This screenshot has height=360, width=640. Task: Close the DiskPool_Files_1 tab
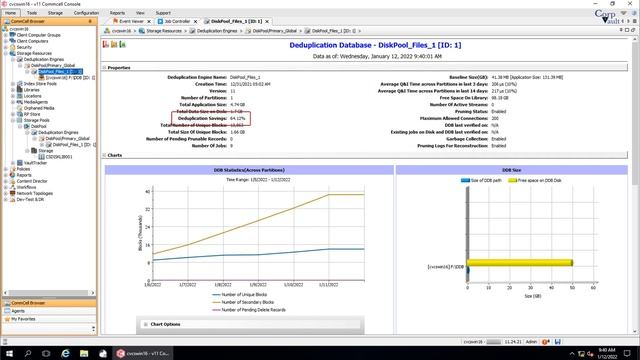coord(267,21)
